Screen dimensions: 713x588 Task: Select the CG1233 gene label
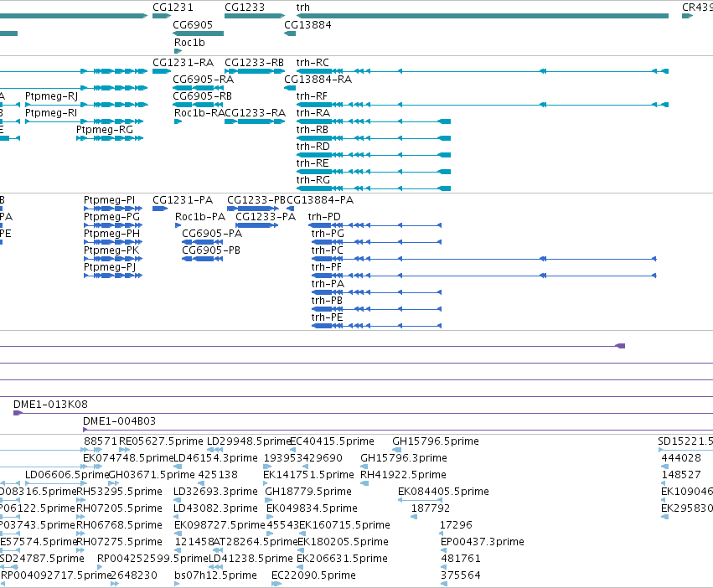pyautogui.click(x=245, y=8)
